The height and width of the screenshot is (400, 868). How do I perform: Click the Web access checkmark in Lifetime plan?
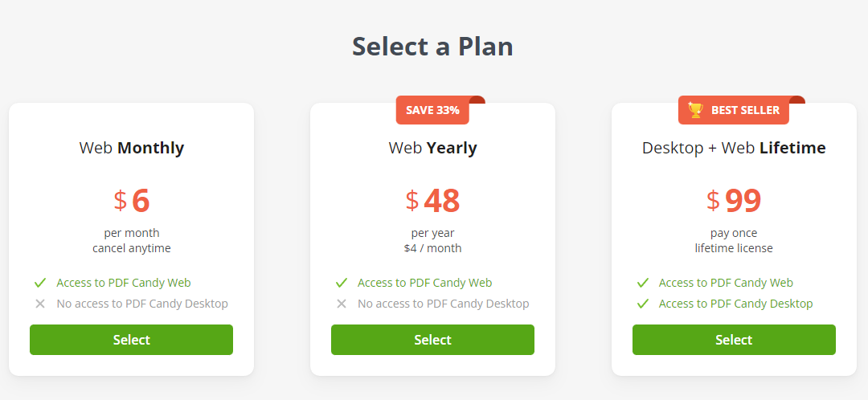click(643, 283)
